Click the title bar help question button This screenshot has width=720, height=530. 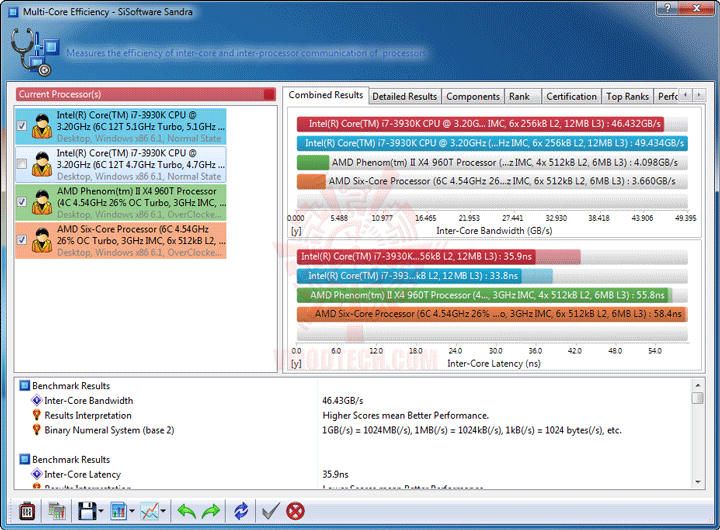(x=667, y=8)
